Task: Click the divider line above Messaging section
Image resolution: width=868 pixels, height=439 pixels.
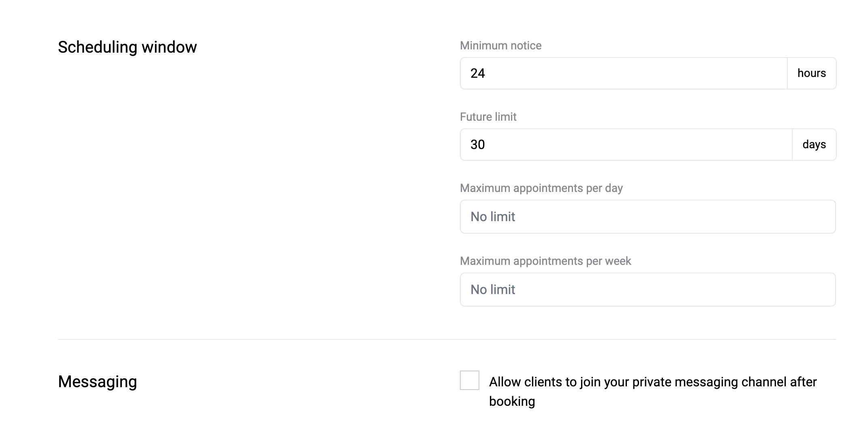Action: click(447, 339)
